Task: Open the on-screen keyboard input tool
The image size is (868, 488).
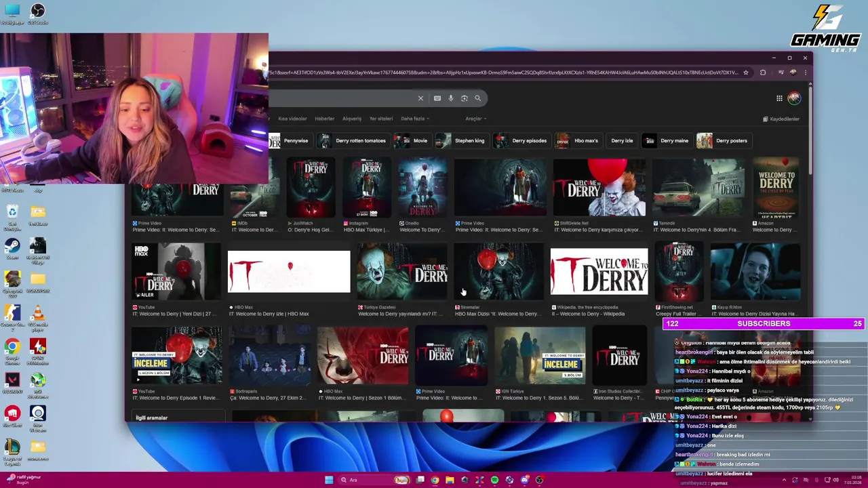Action: coord(437,98)
